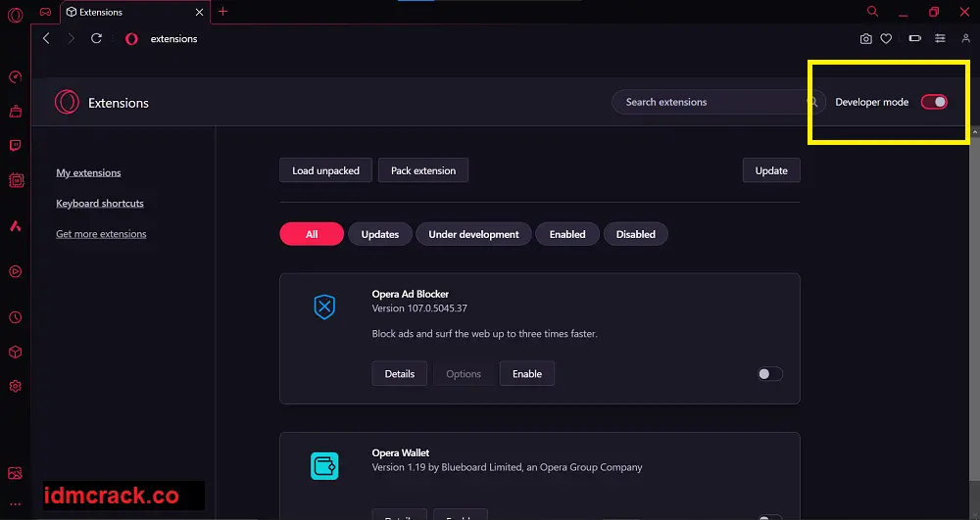Image resolution: width=980 pixels, height=520 pixels.
Task: Open the battery saver icon
Action: [915, 39]
